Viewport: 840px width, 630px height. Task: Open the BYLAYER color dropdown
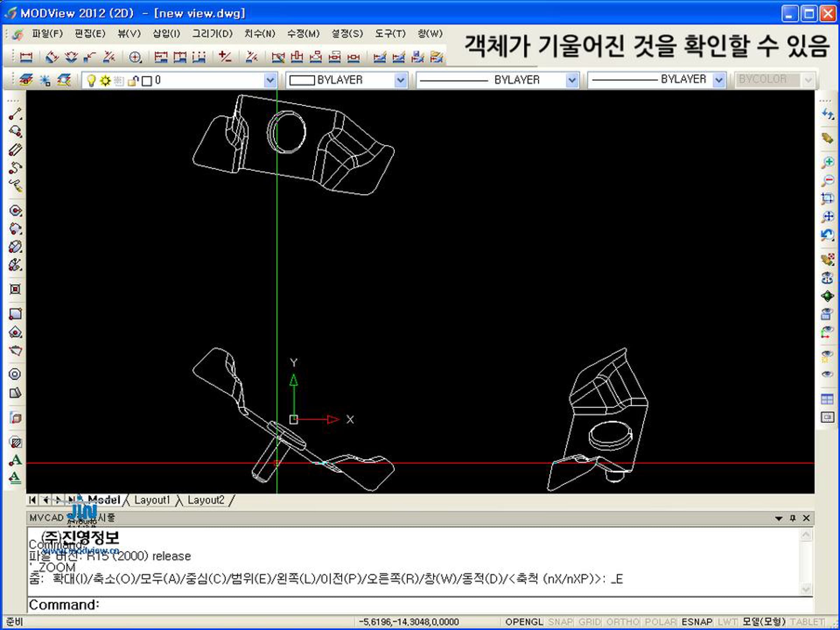[400, 80]
